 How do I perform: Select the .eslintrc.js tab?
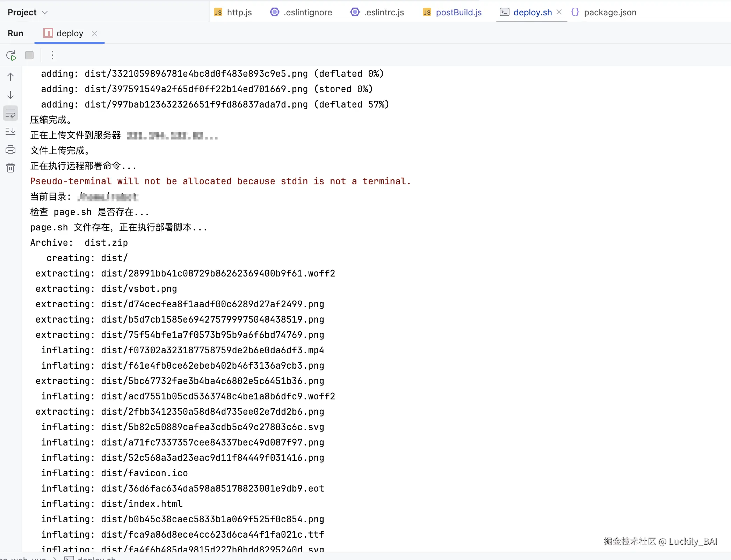pos(383,13)
